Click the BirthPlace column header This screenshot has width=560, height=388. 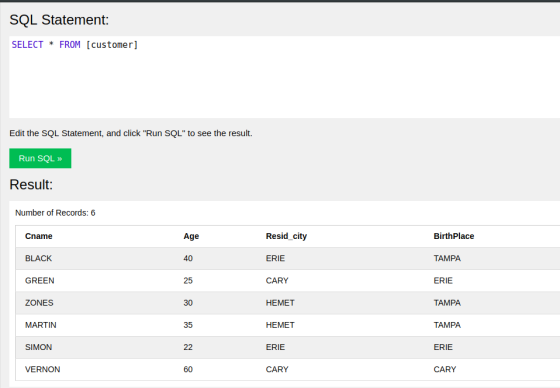point(454,236)
